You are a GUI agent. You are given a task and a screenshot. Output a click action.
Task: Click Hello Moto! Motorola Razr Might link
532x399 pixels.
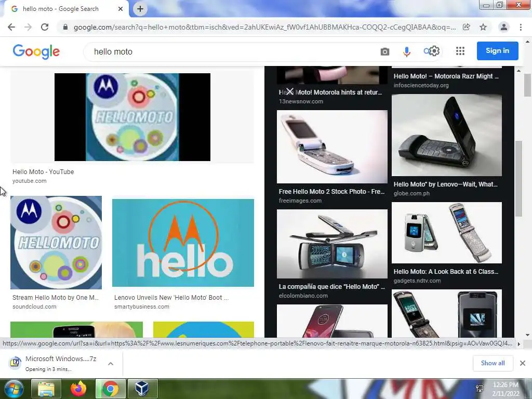coord(446,76)
